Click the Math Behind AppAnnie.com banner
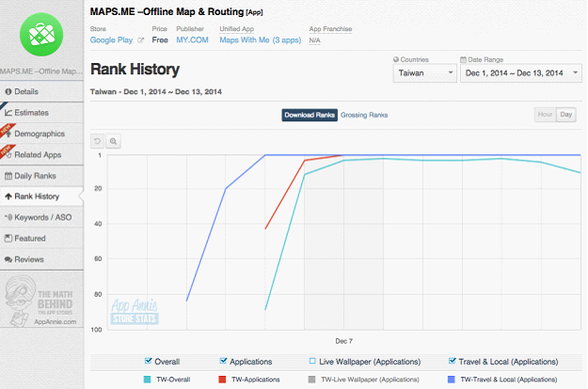Screen dimensions: 588x389 tap(41, 300)
